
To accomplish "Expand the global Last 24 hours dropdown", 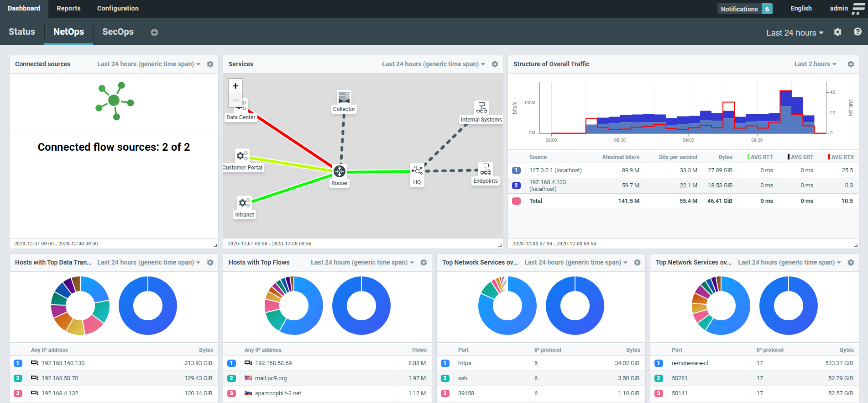I will pyautogui.click(x=795, y=33).
